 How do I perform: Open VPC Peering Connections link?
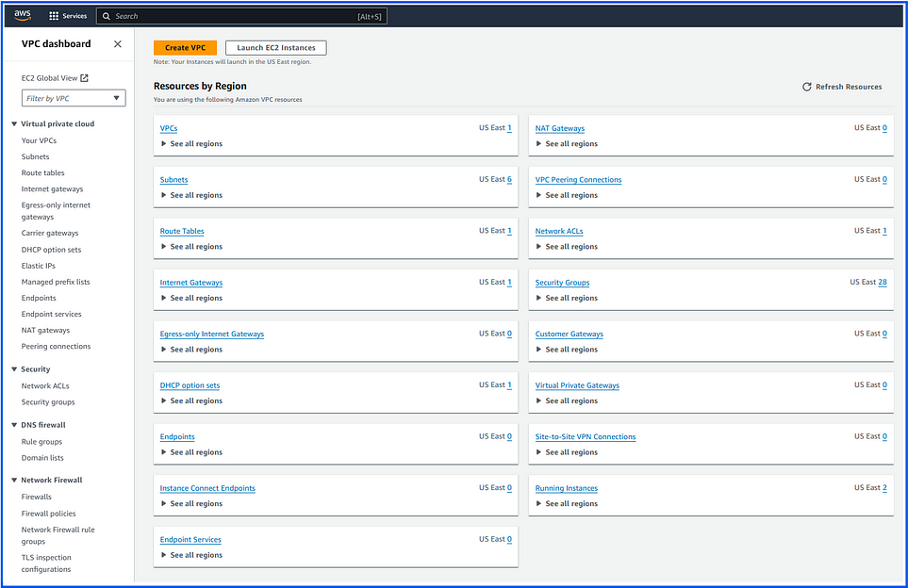(579, 180)
